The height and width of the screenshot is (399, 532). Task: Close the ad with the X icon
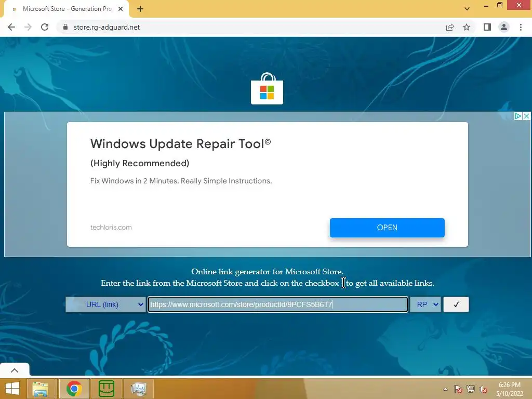(526, 116)
